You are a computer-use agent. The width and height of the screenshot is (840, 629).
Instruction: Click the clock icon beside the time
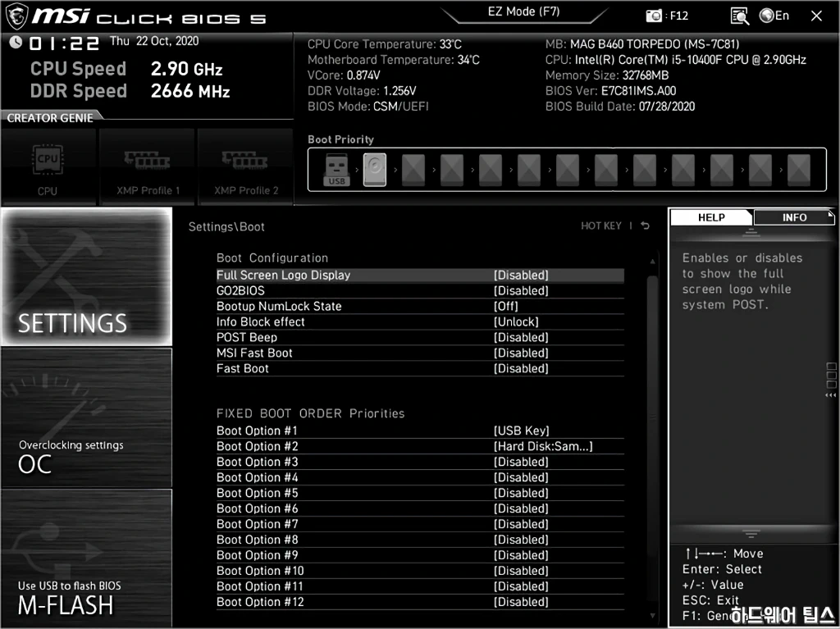[16, 42]
